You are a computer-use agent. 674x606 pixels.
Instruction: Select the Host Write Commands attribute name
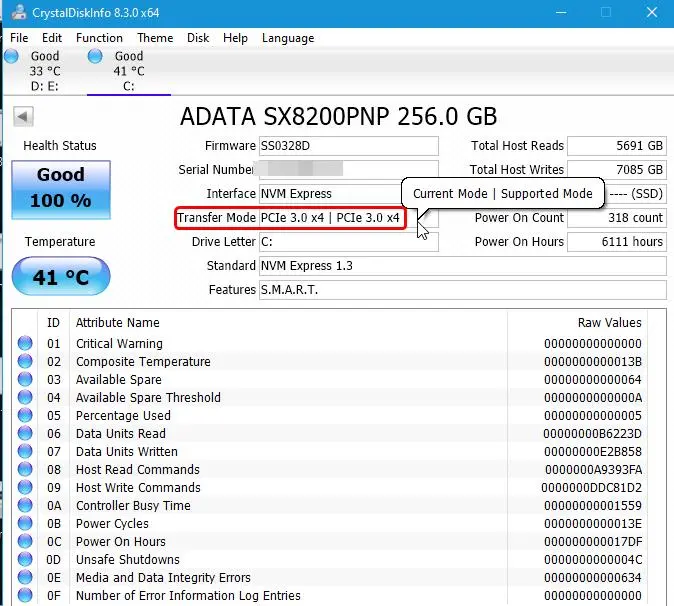[x=138, y=487]
